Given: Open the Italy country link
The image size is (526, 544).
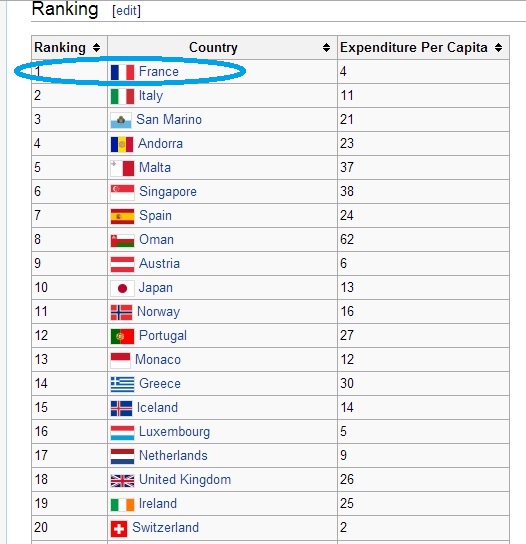Looking at the screenshot, I should (x=151, y=95).
